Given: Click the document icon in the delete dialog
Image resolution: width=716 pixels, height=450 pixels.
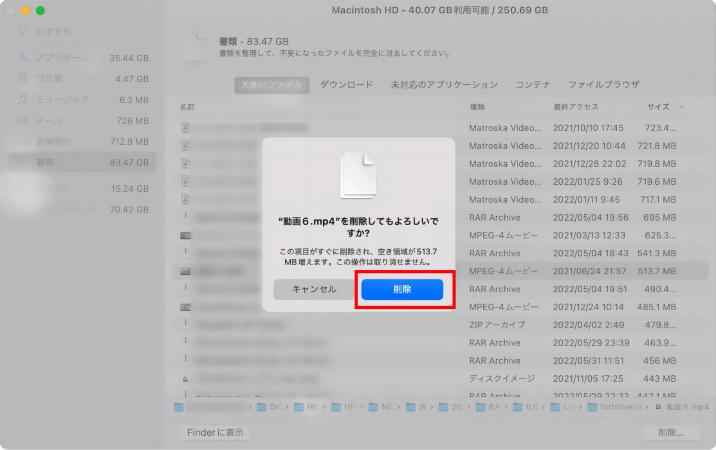Looking at the screenshot, I should pos(358,175).
